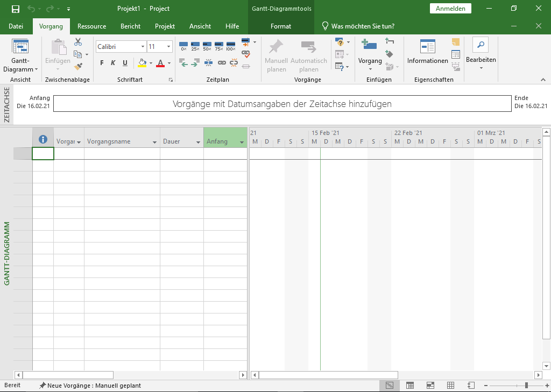
Task: Click the Was möchten Sie tun search field
Action: (x=362, y=26)
